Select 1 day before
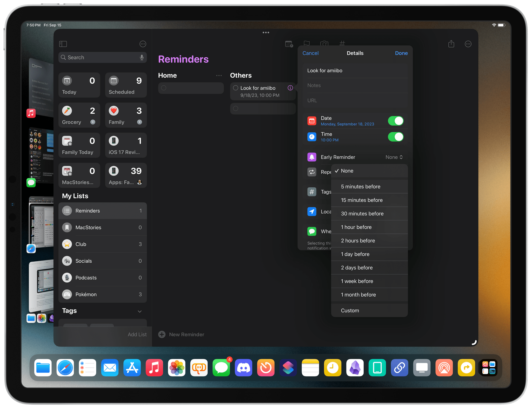Viewport: 532px width, 409px height. (369, 254)
